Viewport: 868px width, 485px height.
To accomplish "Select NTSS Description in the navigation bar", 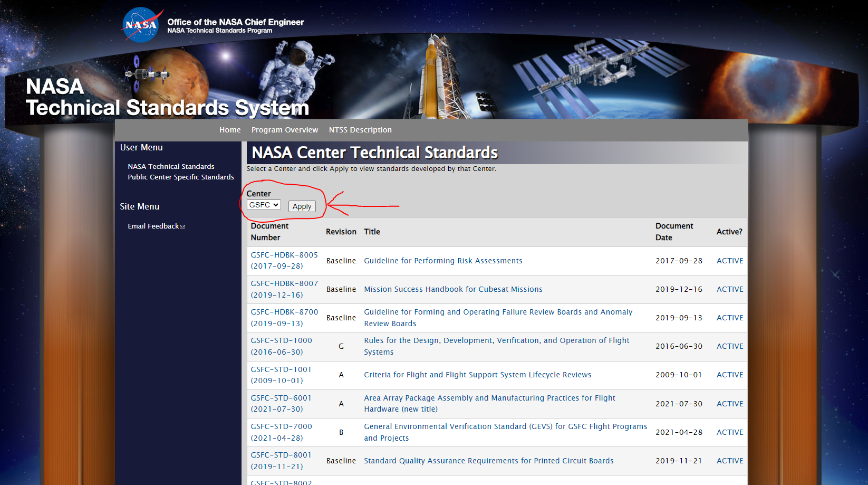I will point(360,130).
